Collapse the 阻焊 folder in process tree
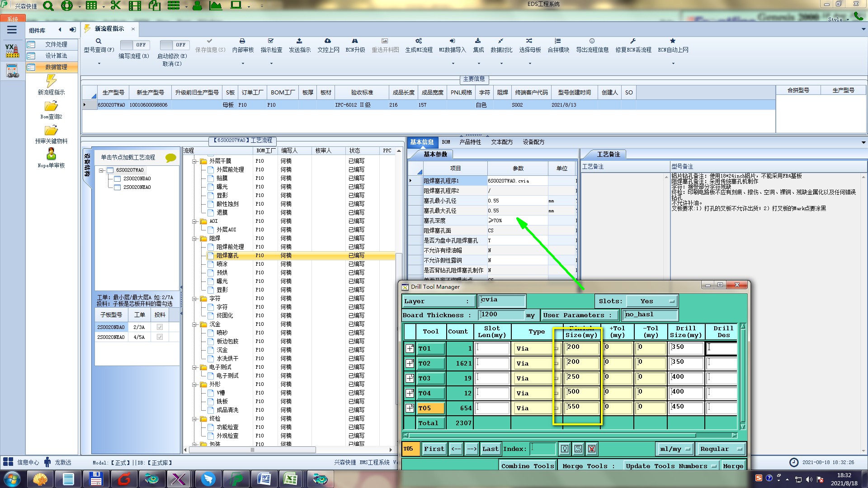 point(195,239)
